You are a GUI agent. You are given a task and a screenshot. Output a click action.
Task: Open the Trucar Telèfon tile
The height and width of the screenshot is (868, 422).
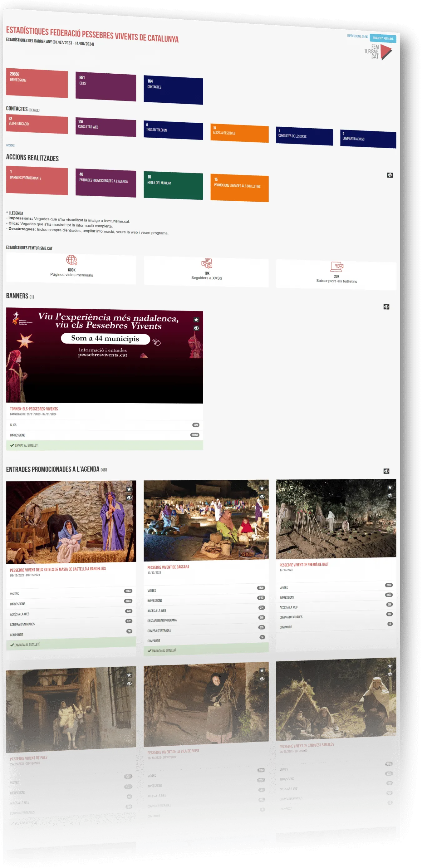pos(173,130)
